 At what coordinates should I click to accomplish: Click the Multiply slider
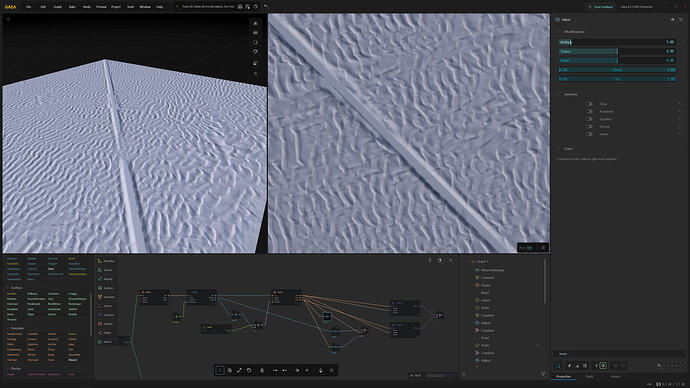[x=617, y=42]
